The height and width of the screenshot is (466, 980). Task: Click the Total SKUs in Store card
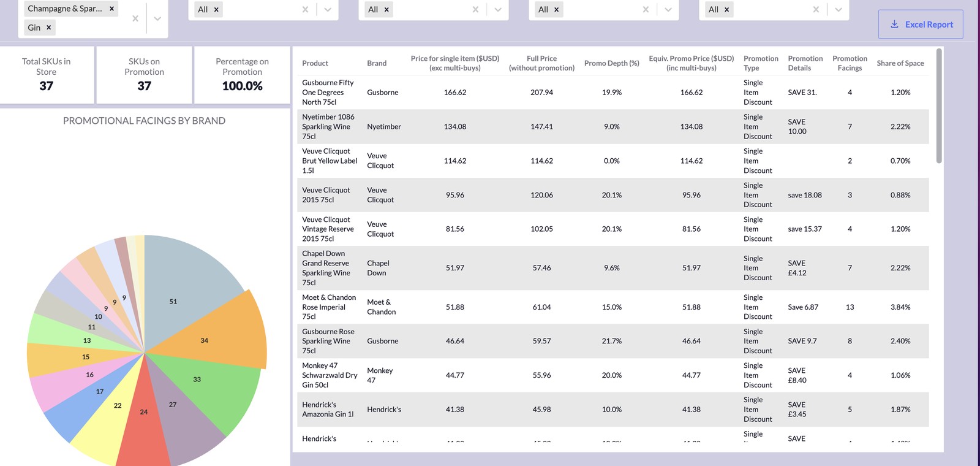pos(47,75)
